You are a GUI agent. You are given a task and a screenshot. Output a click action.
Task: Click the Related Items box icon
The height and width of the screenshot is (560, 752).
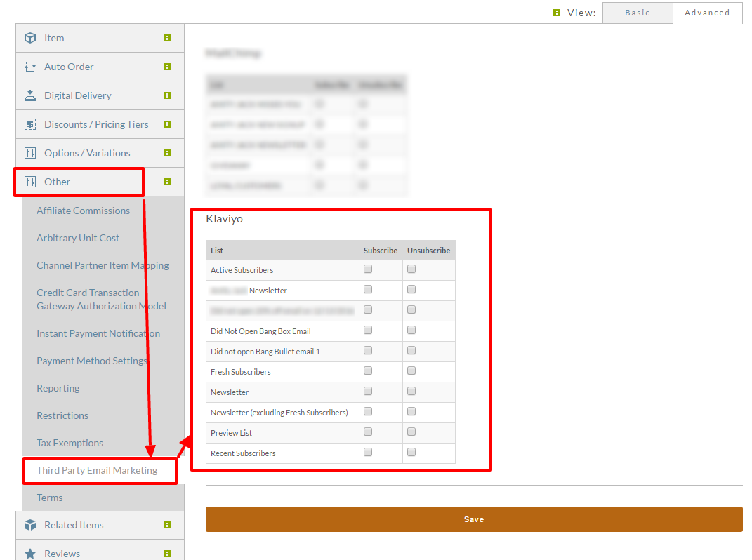pyautogui.click(x=30, y=525)
